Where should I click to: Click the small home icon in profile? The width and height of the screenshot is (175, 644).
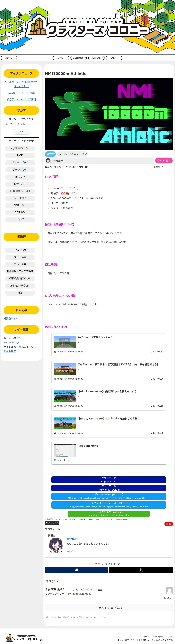[x=68, y=551]
